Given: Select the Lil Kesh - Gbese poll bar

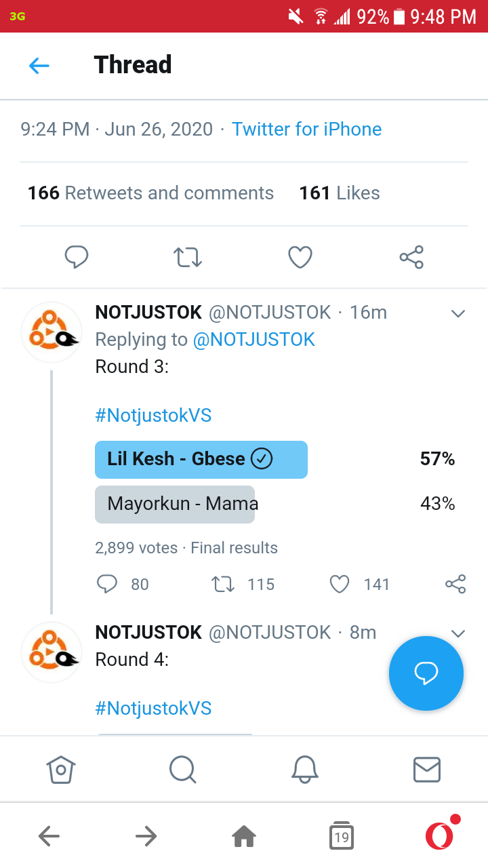Looking at the screenshot, I should [201, 459].
